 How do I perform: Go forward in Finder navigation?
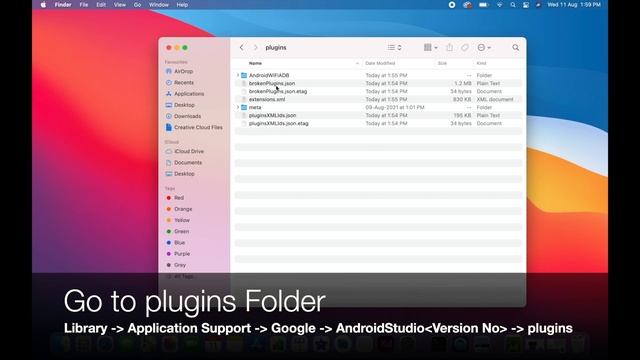coord(256,47)
